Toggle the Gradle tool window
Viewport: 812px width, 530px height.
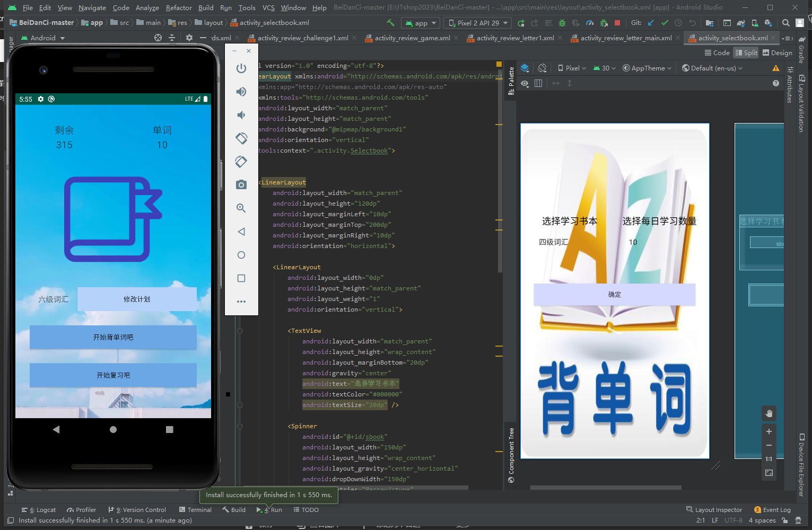click(x=801, y=50)
